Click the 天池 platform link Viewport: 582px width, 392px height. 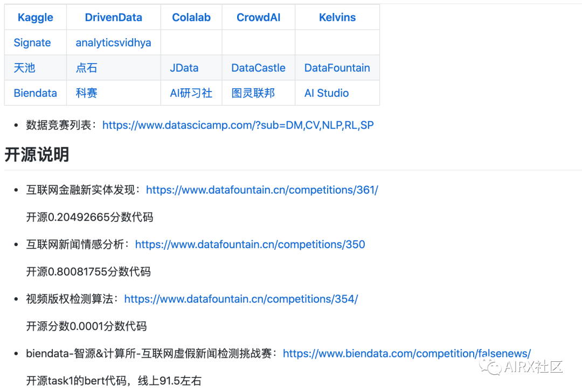pyautogui.click(x=24, y=68)
